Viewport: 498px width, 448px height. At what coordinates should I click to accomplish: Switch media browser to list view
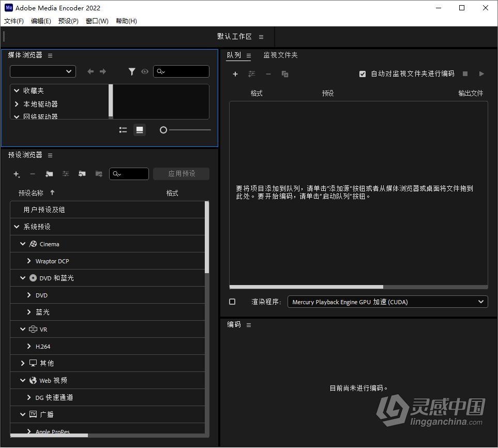[123, 130]
